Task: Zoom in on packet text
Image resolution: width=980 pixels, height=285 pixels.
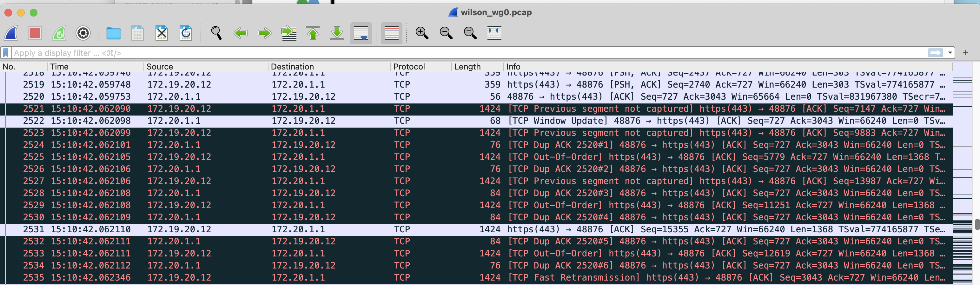Action: pyautogui.click(x=421, y=33)
